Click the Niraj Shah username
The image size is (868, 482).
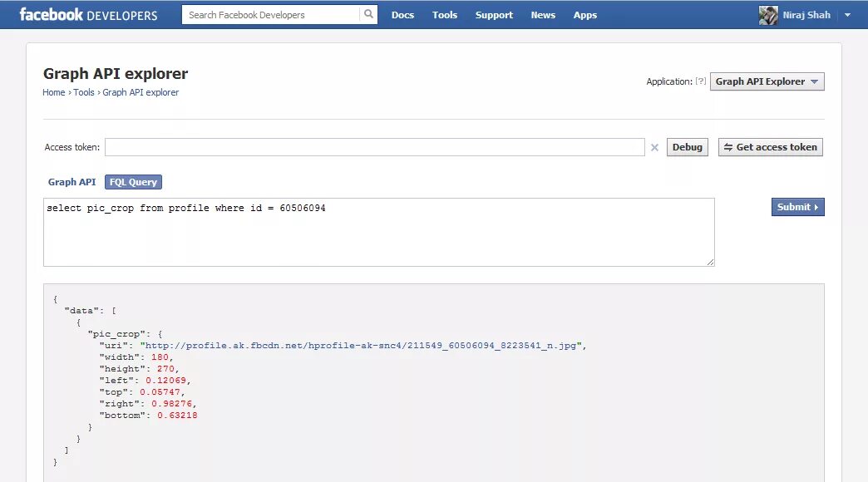806,15
